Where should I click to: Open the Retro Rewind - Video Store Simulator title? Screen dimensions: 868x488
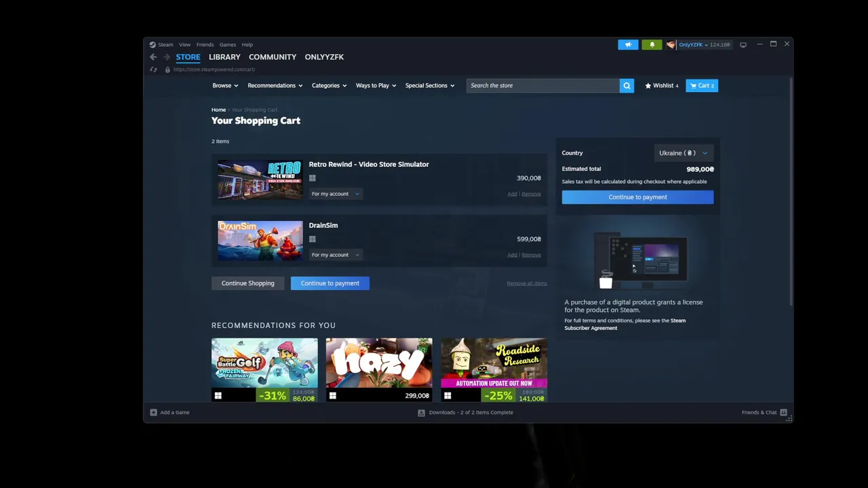pyautogui.click(x=369, y=164)
